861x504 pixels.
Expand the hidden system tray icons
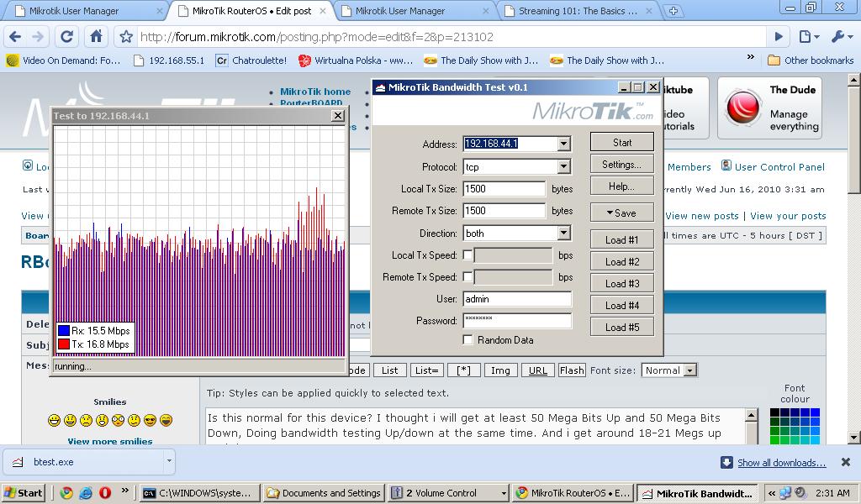coord(772,493)
